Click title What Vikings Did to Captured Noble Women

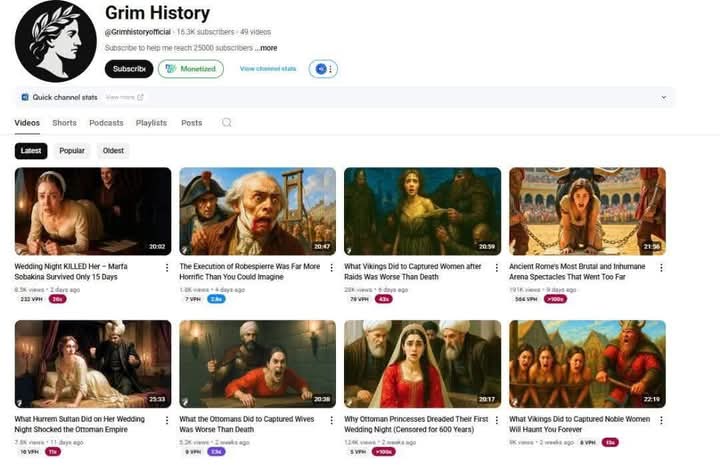pyautogui.click(x=579, y=424)
